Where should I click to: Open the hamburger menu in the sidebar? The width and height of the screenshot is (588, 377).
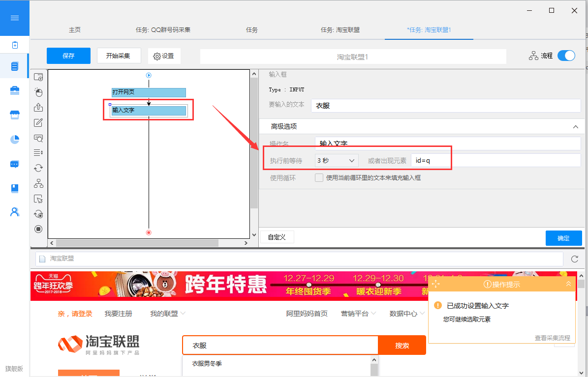[x=15, y=18]
